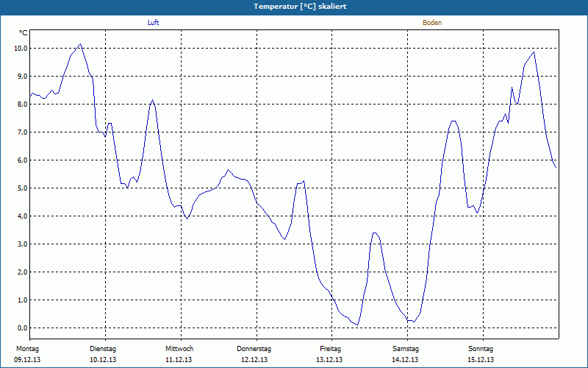This screenshot has width=588, height=368.
Task: Click the date 10.12.13
Action: coord(103,360)
